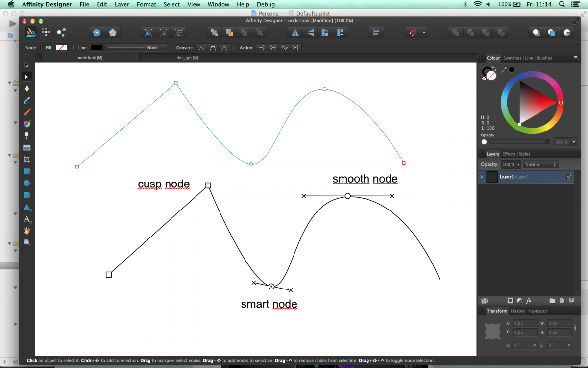The width and height of the screenshot is (588, 368).
Task: Click the Delete Layer trash icon
Action: tap(571, 301)
